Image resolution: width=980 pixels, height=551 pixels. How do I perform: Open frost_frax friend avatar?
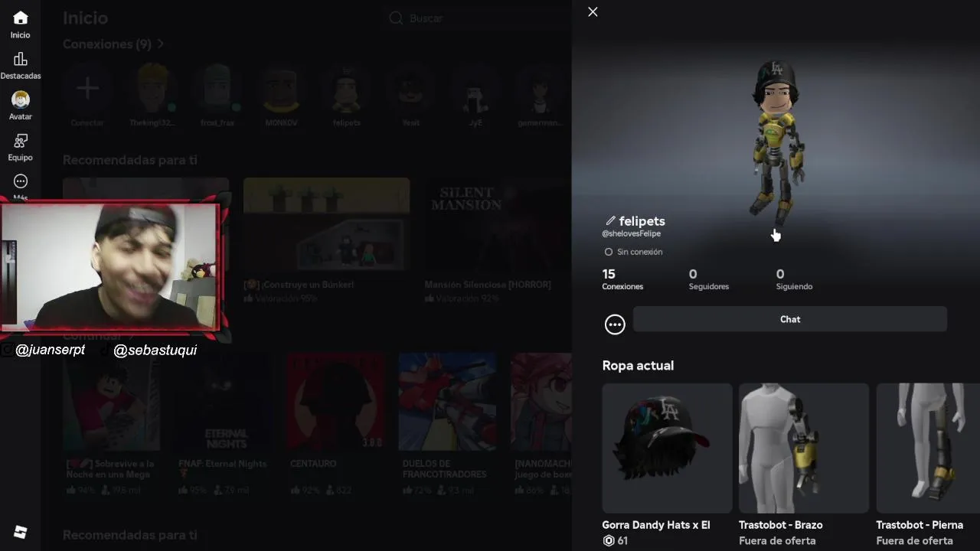click(217, 89)
